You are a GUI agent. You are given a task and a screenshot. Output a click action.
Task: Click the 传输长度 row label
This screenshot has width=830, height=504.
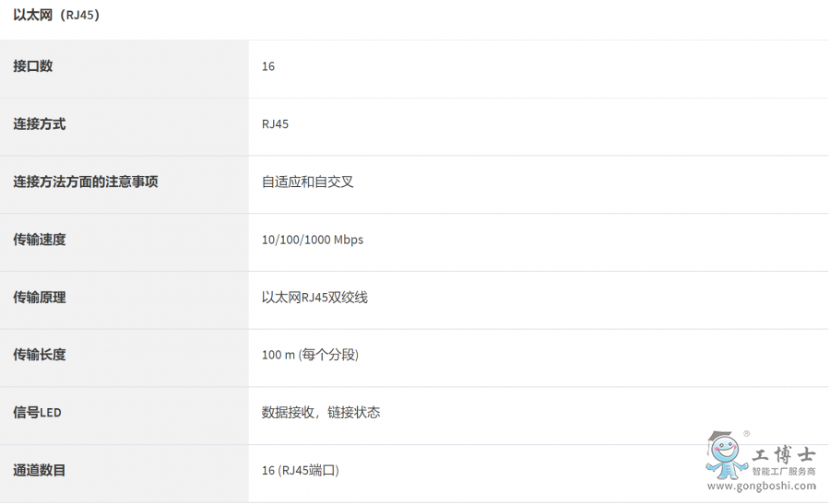39,355
